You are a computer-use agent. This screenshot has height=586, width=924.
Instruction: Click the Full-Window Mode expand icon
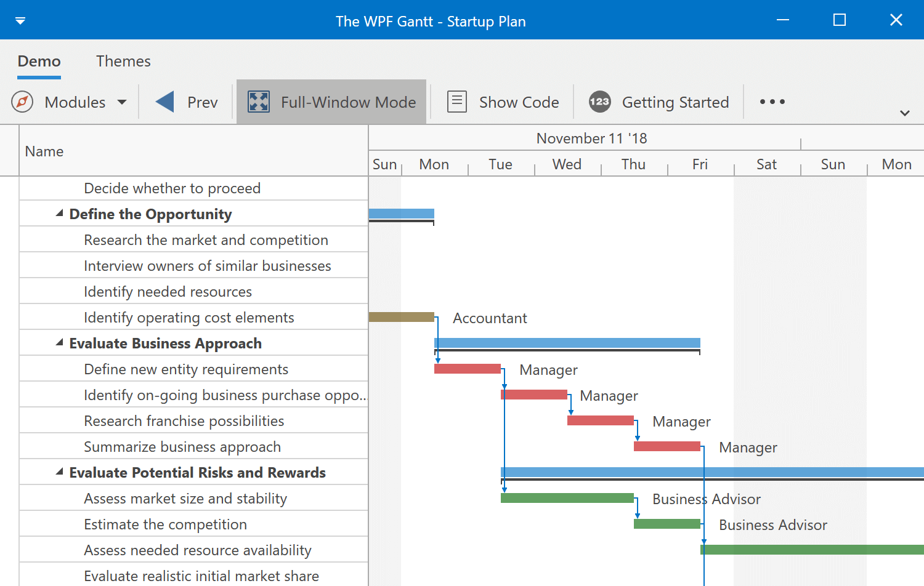click(259, 102)
